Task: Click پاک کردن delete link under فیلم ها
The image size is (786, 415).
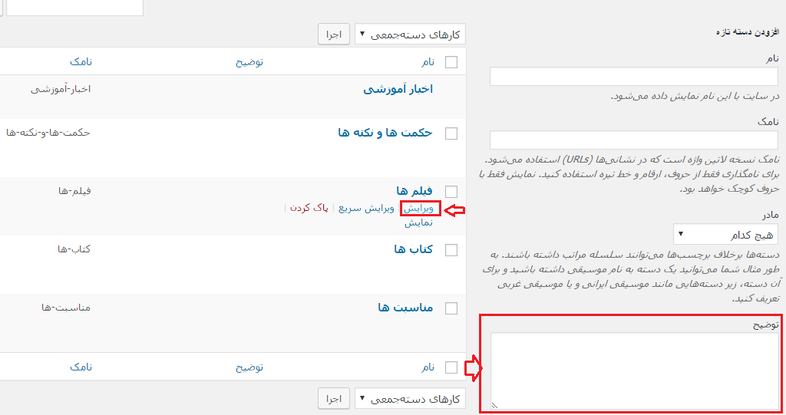Action: [x=309, y=208]
